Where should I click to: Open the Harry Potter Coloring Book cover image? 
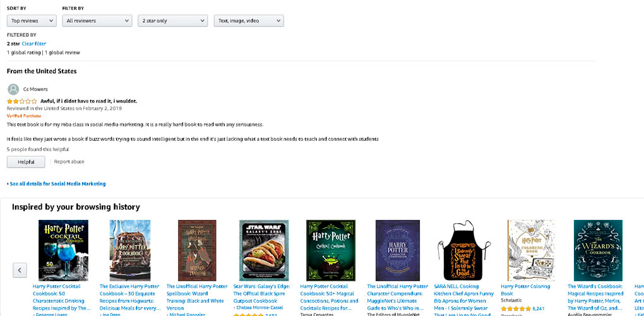pyautogui.click(x=531, y=250)
